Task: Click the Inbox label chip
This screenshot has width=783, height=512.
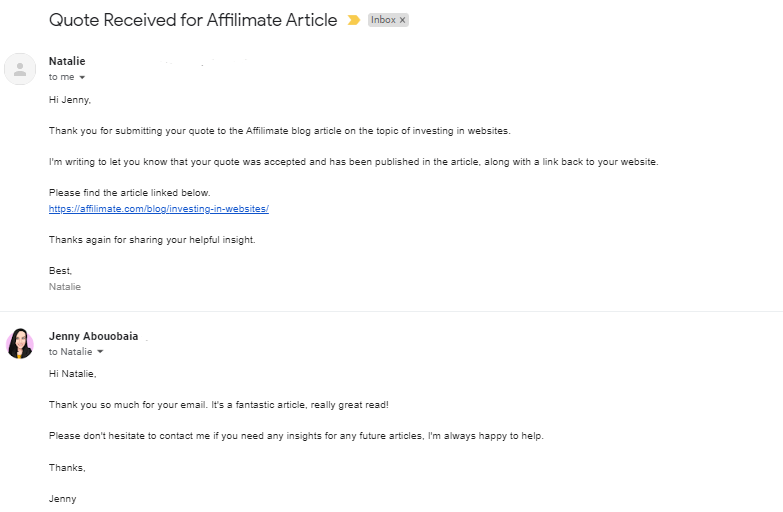Action: [382, 20]
